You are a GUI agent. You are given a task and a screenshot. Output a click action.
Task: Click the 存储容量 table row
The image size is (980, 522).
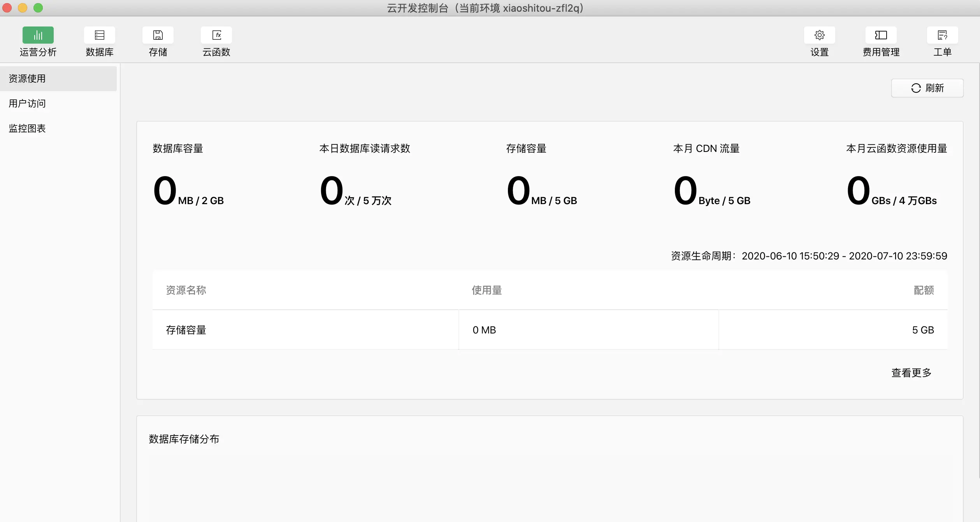[x=186, y=330]
